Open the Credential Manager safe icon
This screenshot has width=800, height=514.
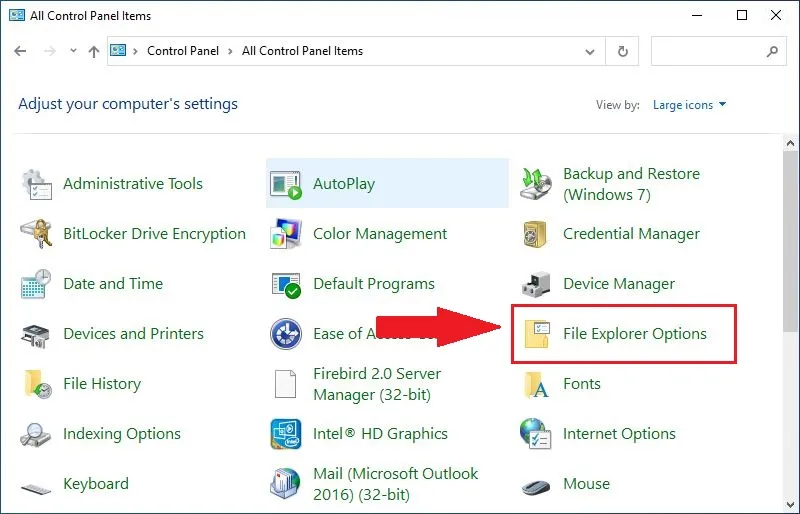[x=535, y=234]
